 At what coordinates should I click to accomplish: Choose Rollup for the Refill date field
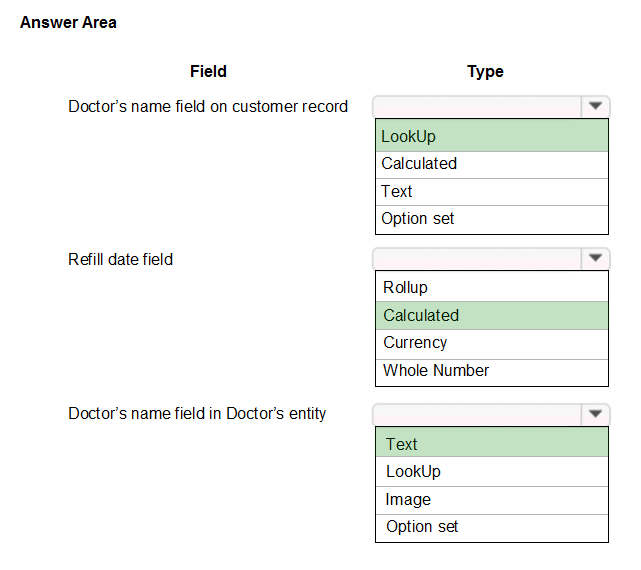492,287
